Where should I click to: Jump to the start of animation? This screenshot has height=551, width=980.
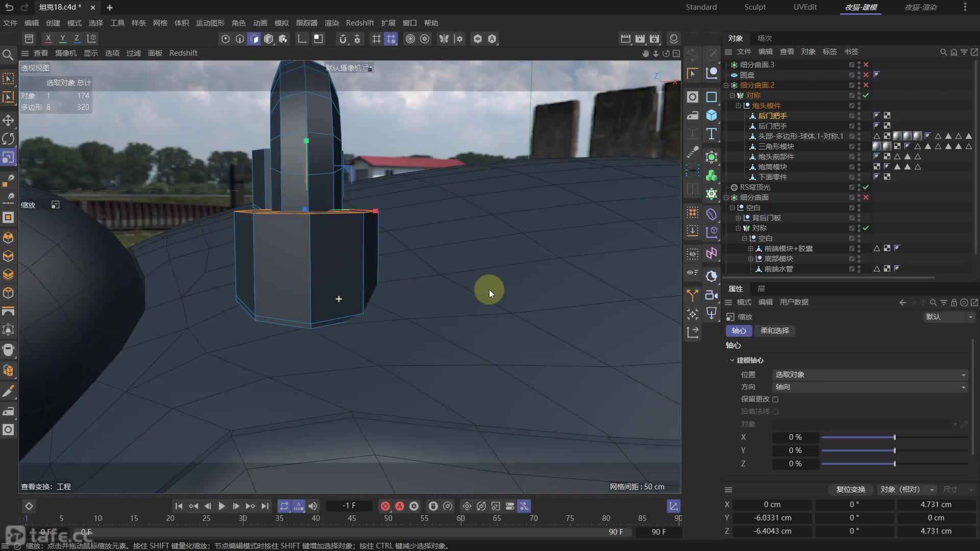point(179,506)
